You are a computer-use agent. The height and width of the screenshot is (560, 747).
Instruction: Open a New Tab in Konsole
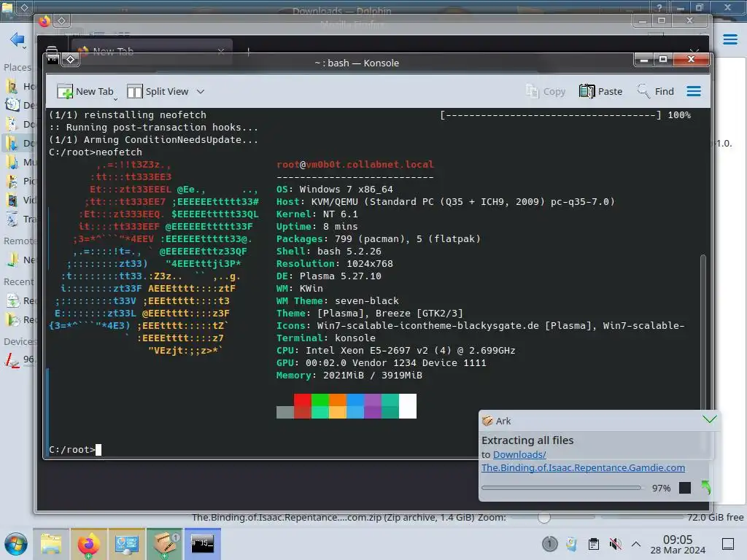pos(85,91)
